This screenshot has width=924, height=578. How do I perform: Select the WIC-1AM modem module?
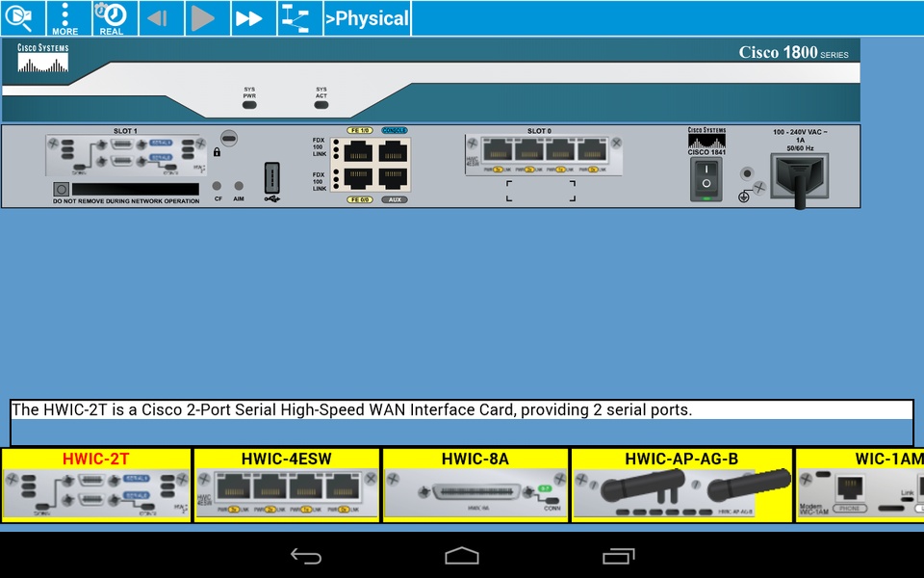coord(861,486)
